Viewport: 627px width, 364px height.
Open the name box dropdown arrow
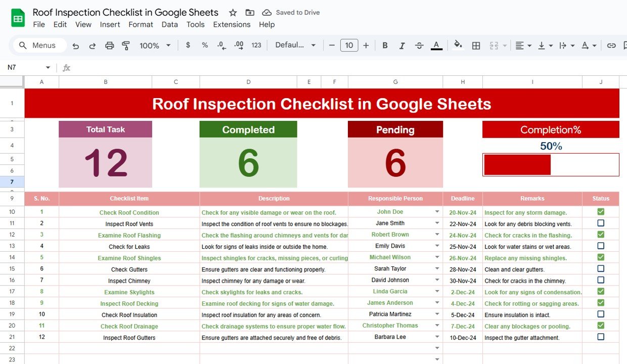pos(48,67)
